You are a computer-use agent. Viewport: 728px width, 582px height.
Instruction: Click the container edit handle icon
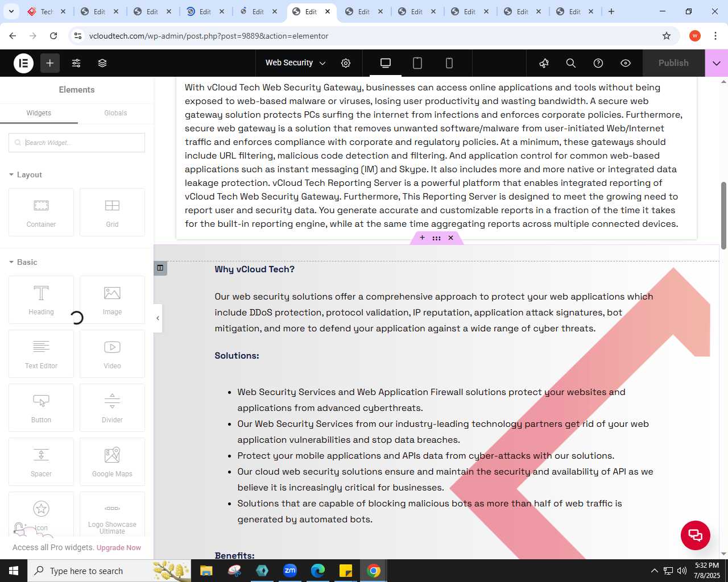tap(160, 268)
